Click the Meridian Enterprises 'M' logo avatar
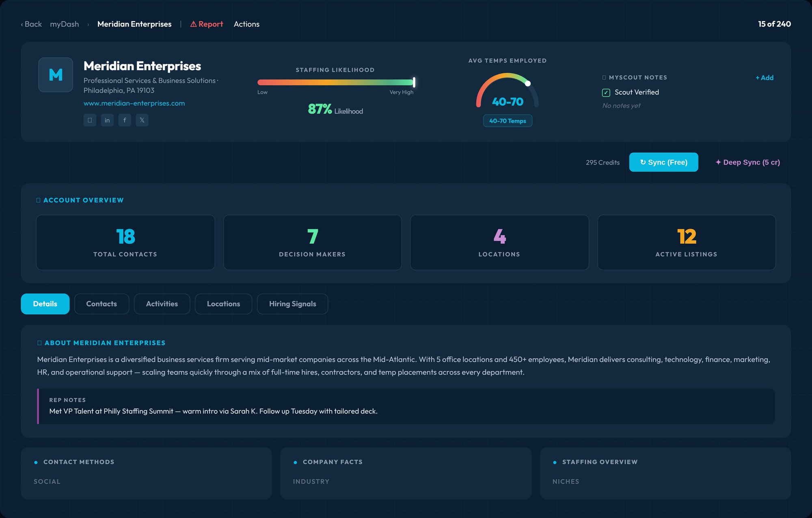 coord(56,75)
